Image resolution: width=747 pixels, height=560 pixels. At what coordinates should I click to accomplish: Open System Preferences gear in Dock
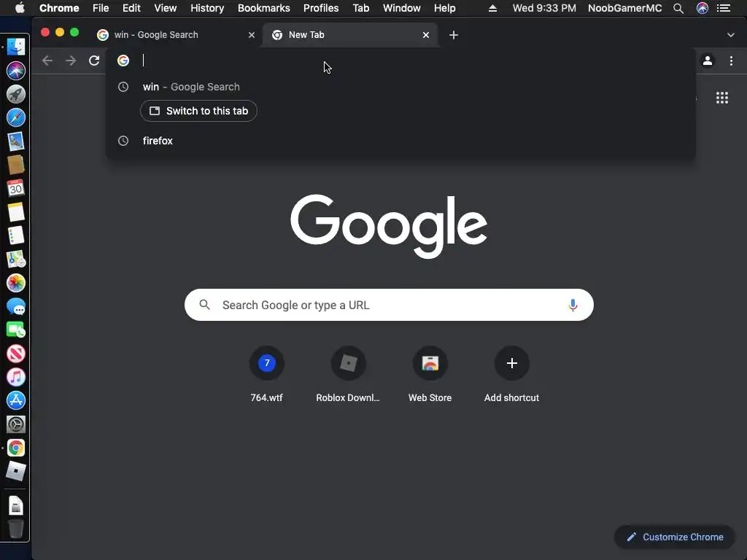coord(16,424)
